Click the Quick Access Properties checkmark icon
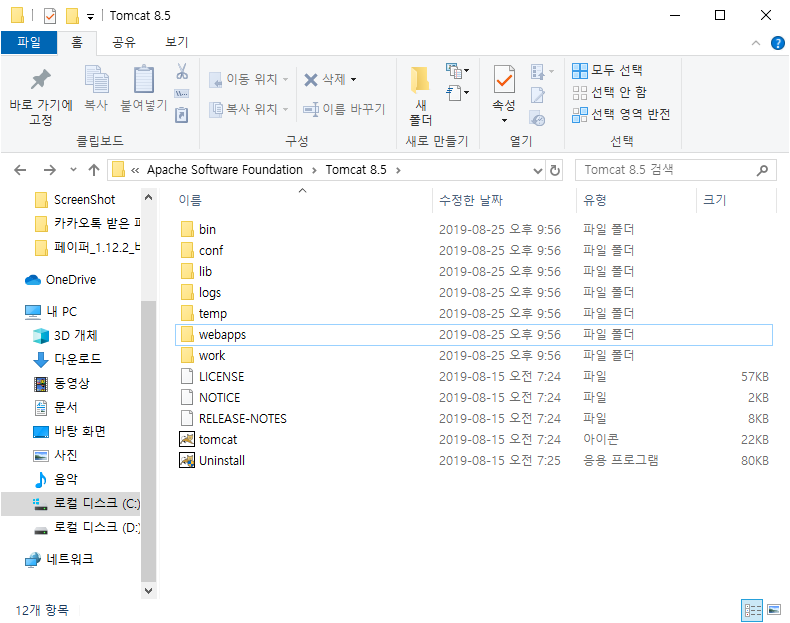The image size is (790, 623). pyautogui.click(x=50, y=16)
